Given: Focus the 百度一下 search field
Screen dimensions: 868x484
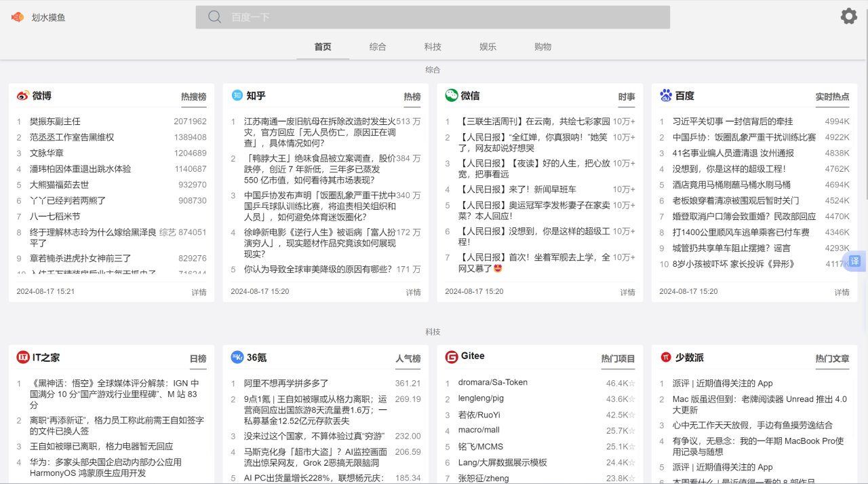Looking at the screenshot, I should [433, 17].
